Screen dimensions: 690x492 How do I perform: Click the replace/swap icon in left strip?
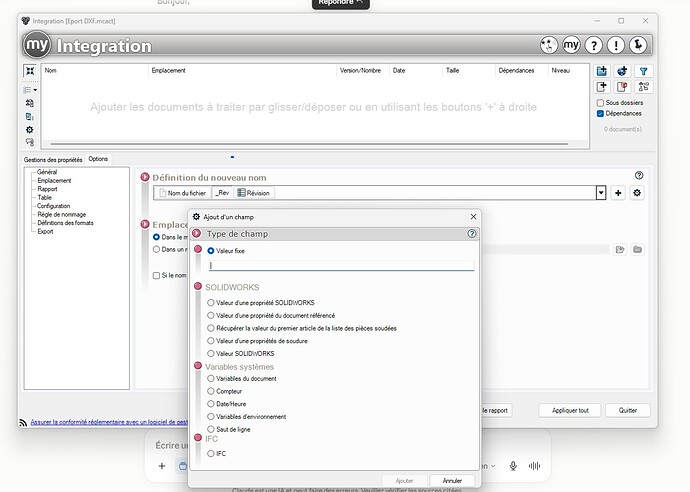[29, 103]
